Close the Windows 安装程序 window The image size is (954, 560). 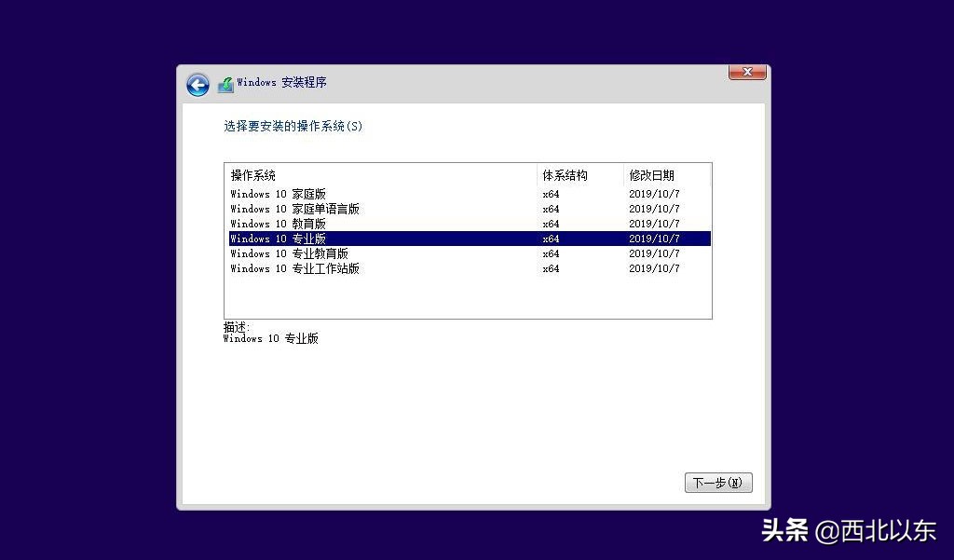(x=745, y=72)
